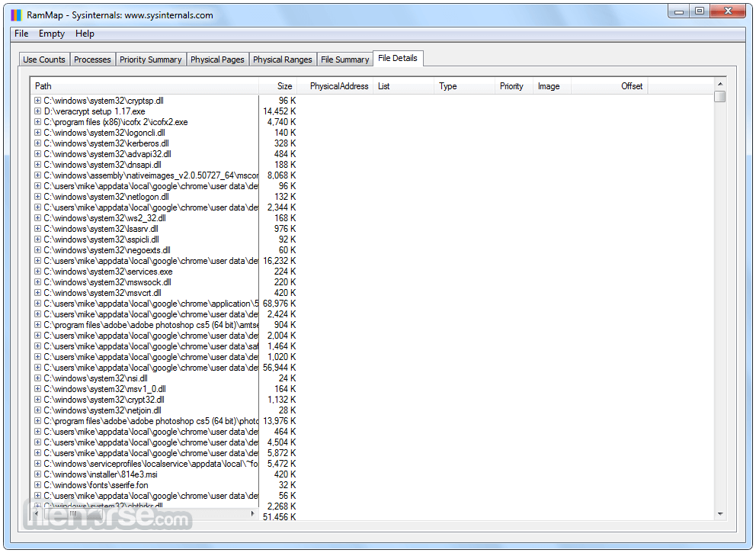Select the serviceprofiles\localservice row

[151, 463]
